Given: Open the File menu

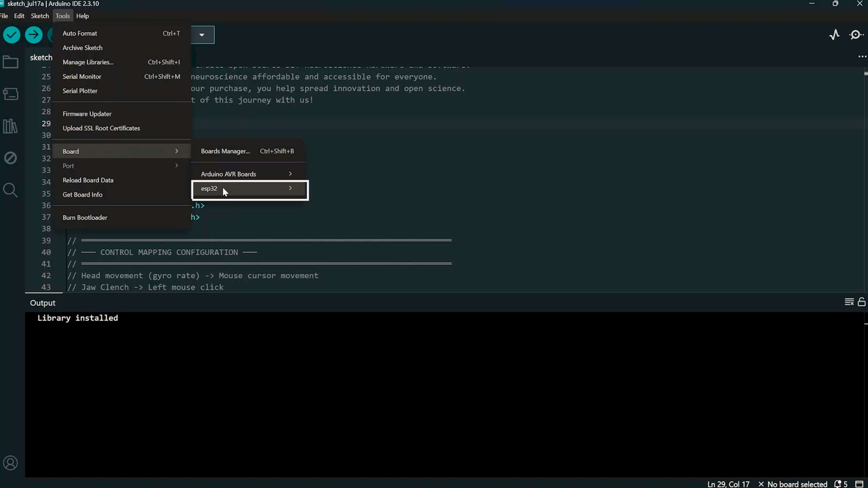Looking at the screenshot, I should click(x=4, y=16).
